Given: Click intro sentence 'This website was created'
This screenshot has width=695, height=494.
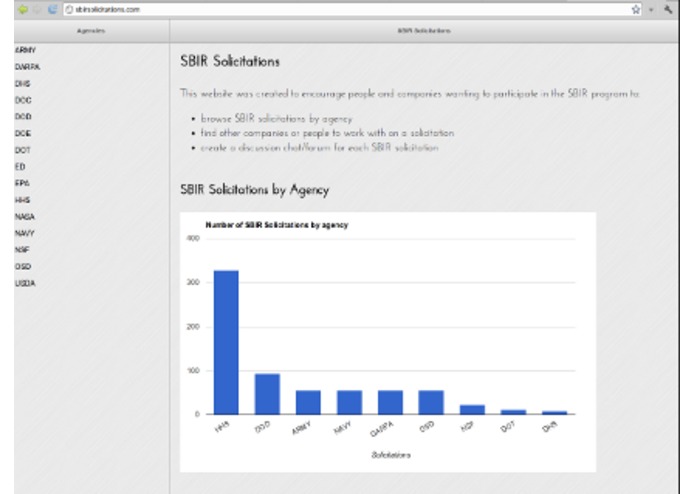Looking at the screenshot, I should click(410, 93).
